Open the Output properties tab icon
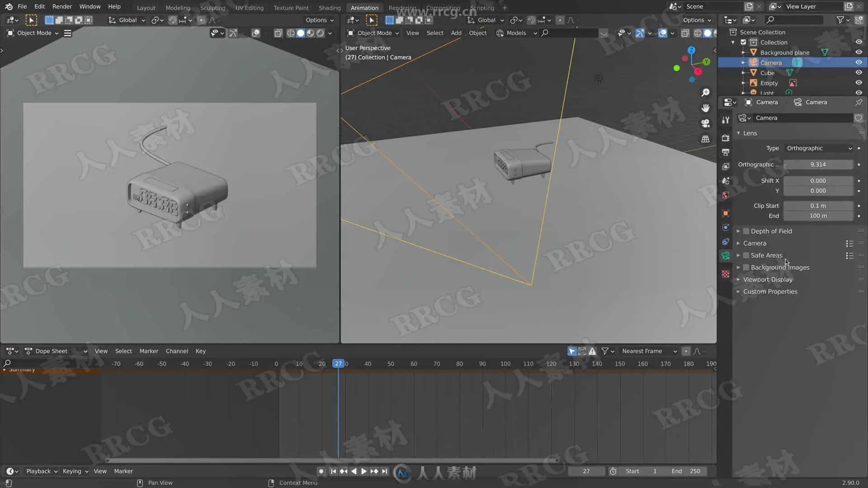Image resolution: width=868 pixels, height=488 pixels. click(726, 152)
